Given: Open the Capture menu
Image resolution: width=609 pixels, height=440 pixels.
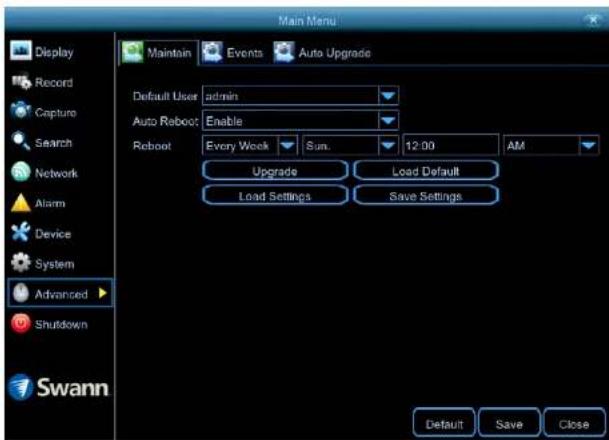Looking at the screenshot, I should pos(56,113).
